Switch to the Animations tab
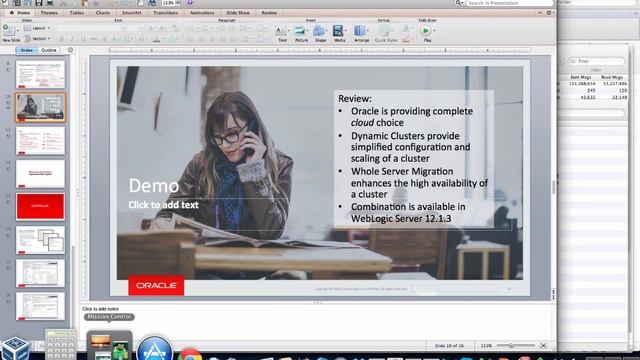 coord(202,13)
